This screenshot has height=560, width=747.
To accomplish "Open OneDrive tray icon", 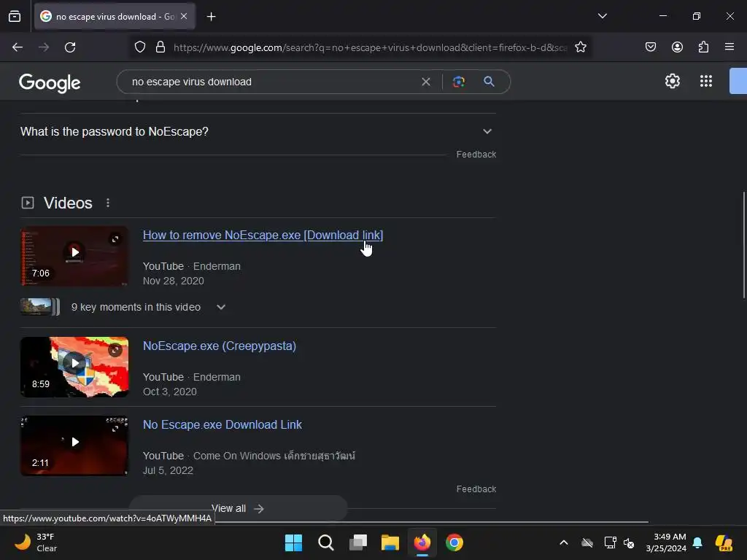I will pyautogui.click(x=587, y=542).
